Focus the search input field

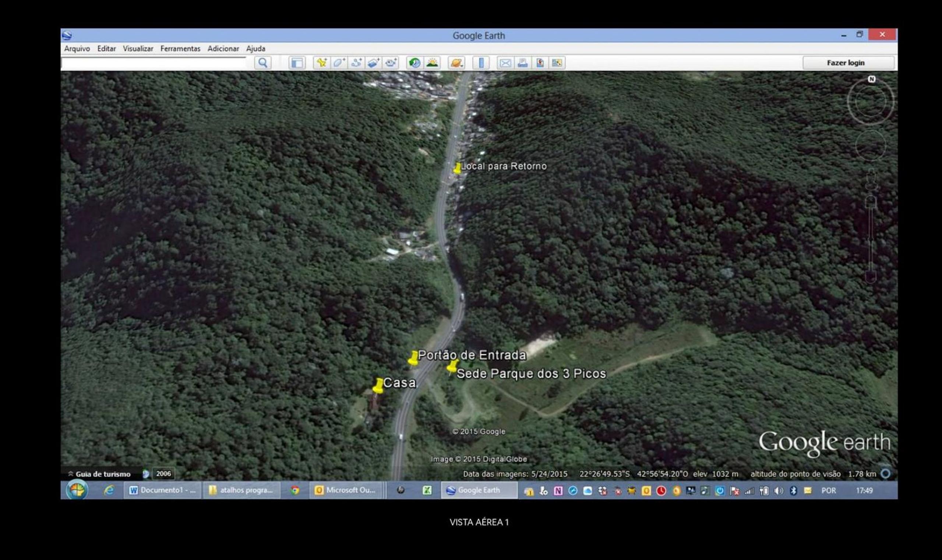click(153, 63)
